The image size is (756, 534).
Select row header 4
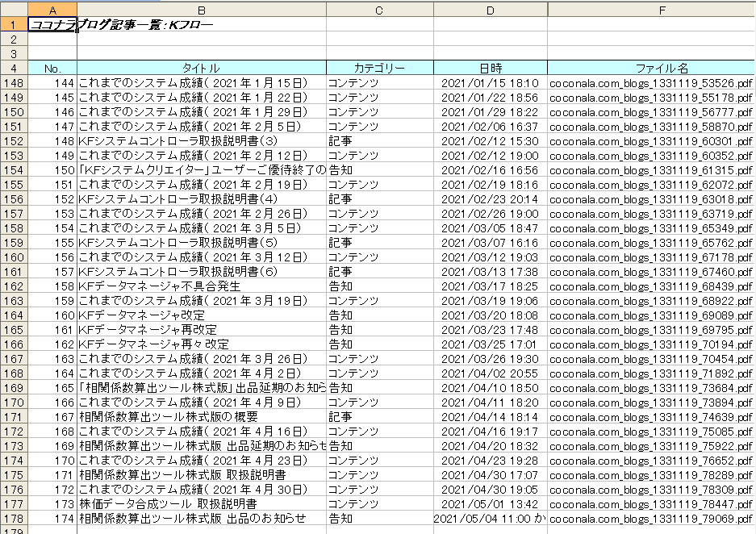pyautogui.click(x=14, y=68)
